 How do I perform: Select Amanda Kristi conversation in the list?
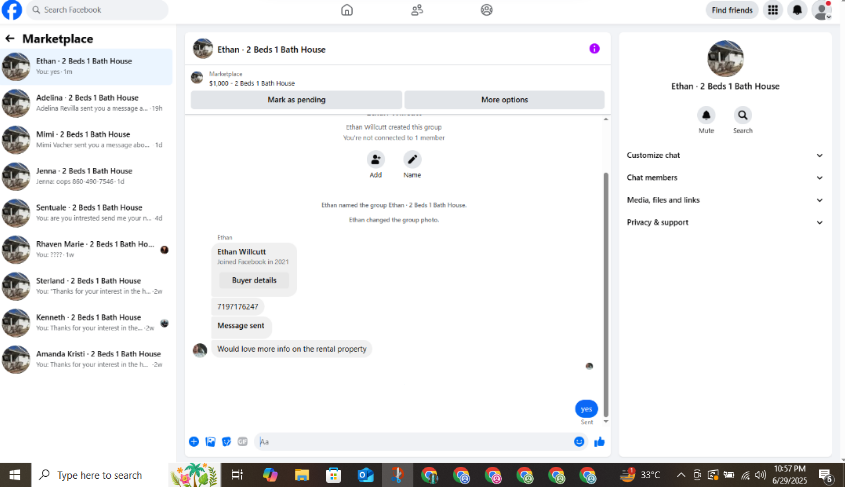pos(86,360)
